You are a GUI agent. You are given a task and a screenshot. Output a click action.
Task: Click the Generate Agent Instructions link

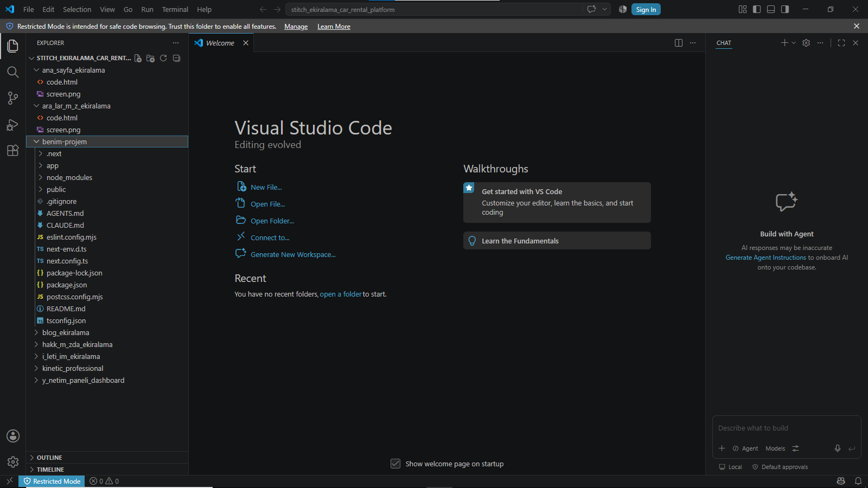tap(766, 258)
